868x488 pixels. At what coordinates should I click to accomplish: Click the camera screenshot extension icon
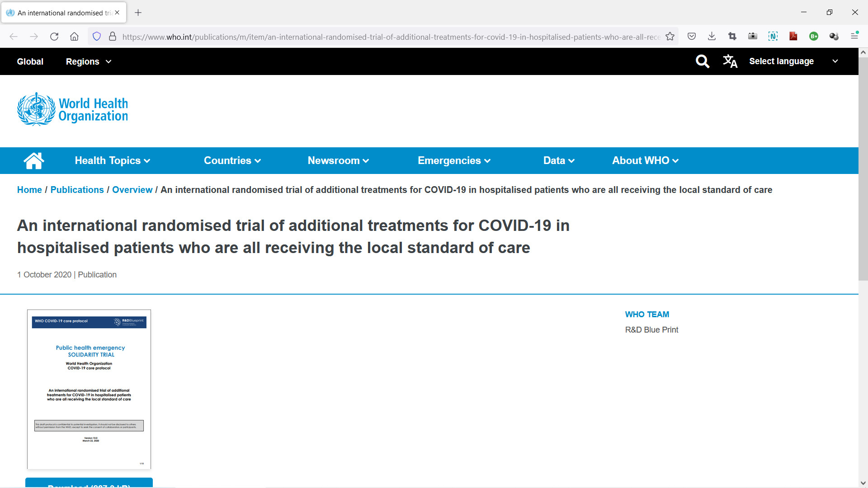(x=753, y=37)
